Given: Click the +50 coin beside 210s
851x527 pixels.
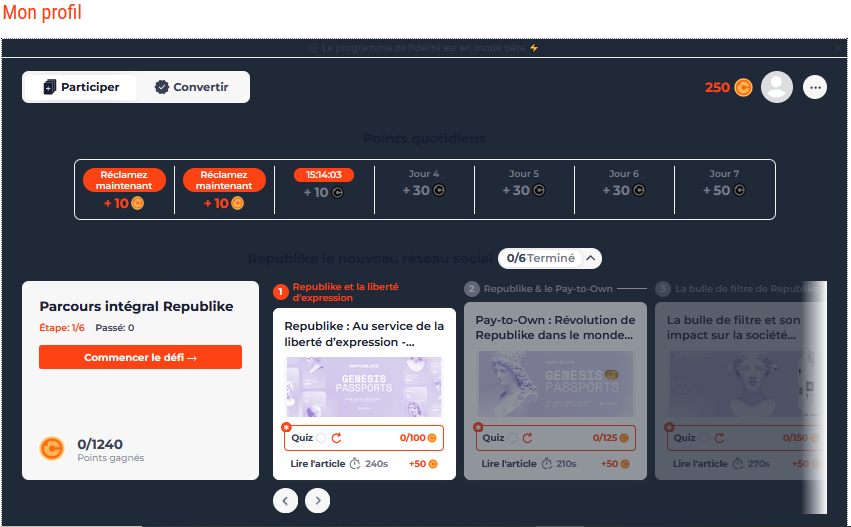Looking at the screenshot, I should pos(625,464).
